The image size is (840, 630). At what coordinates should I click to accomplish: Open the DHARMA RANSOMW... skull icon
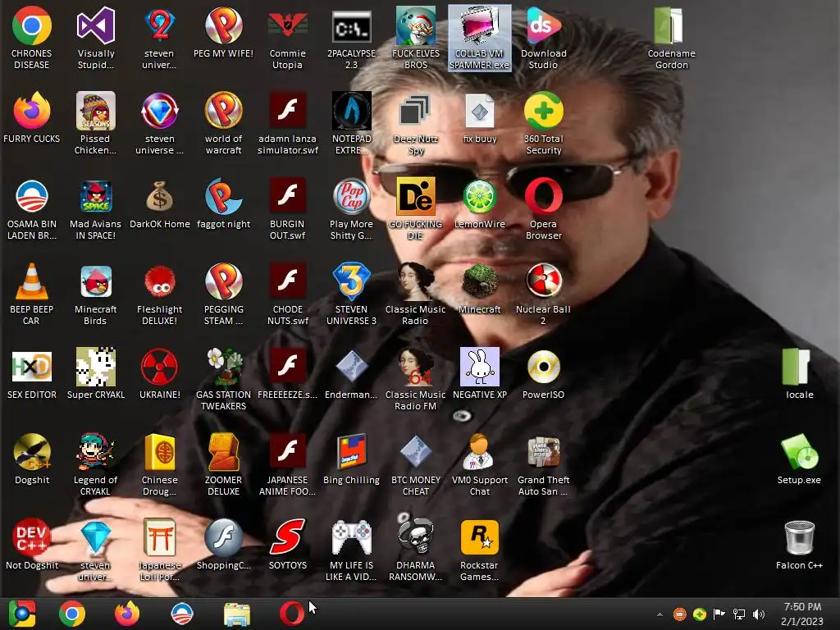pos(416,536)
